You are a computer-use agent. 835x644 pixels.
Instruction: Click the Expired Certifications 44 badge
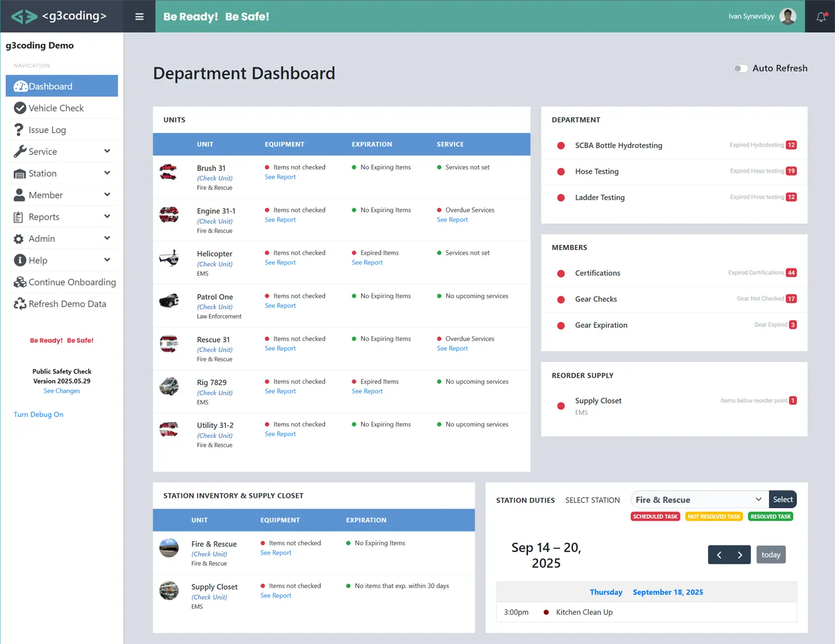[x=791, y=273]
